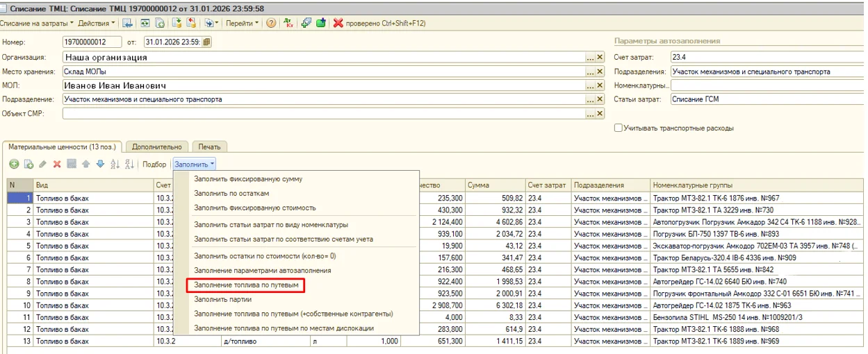Image resolution: width=868 pixels, height=354 pixels.
Task: Sort rows ascending with the A-Я icon
Action: [115, 165]
